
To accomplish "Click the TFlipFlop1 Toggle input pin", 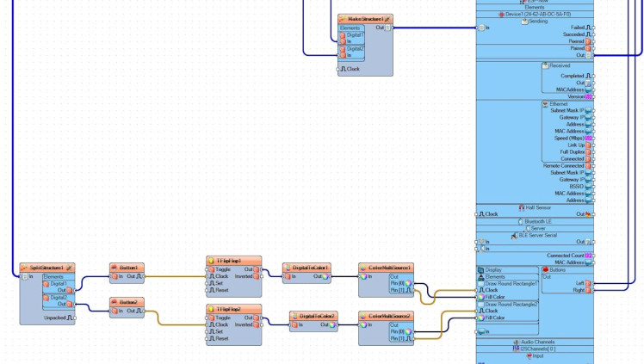I will (209, 268).
